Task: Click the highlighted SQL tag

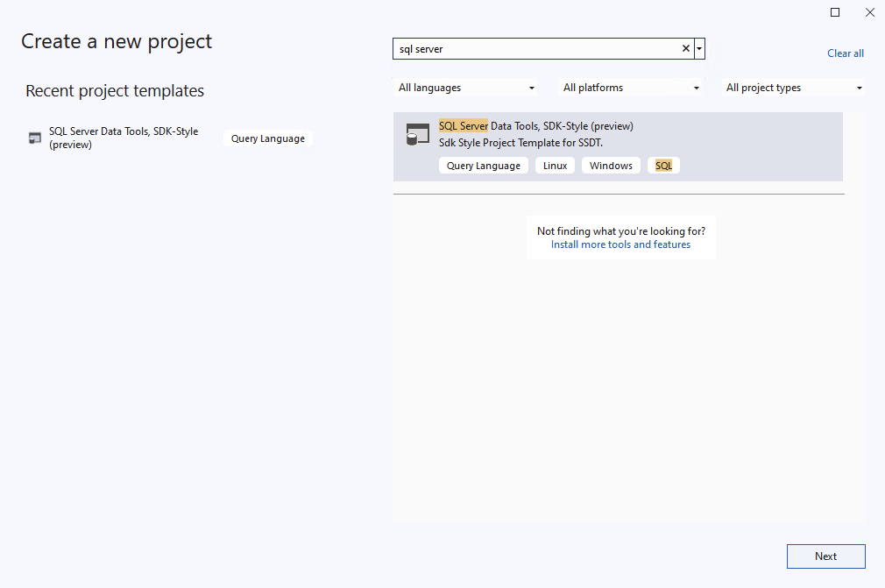Action: click(x=663, y=165)
